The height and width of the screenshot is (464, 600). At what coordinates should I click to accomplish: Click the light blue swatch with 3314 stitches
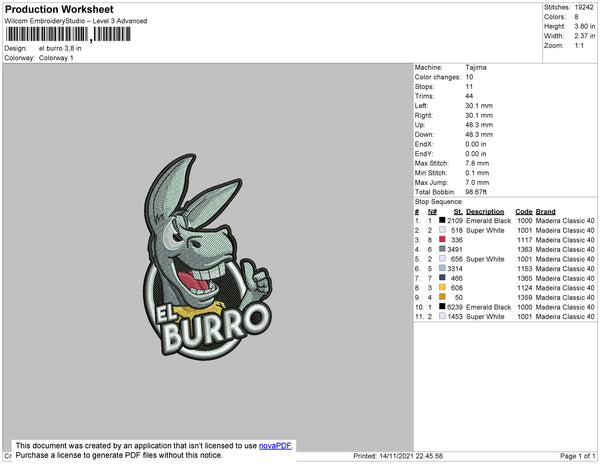pos(442,268)
